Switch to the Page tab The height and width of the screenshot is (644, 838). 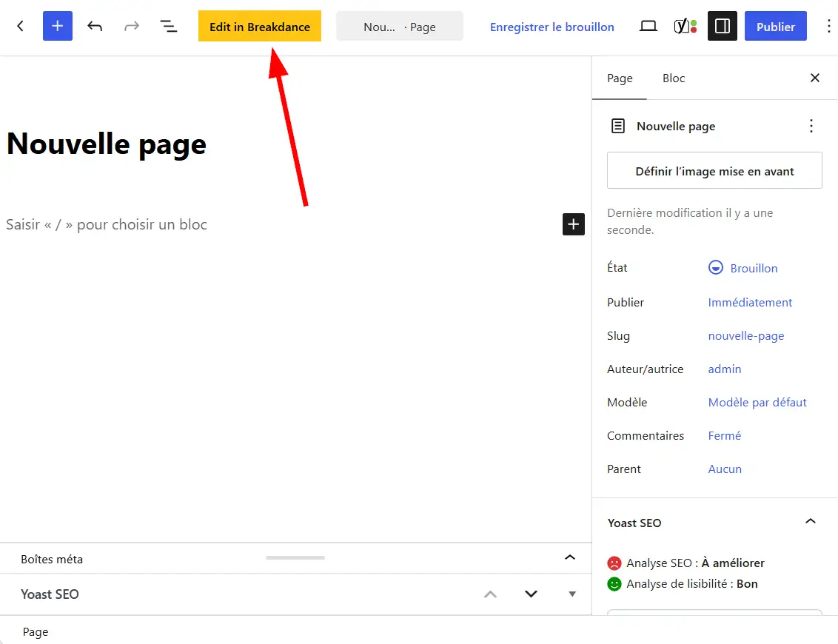tap(620, 78)
